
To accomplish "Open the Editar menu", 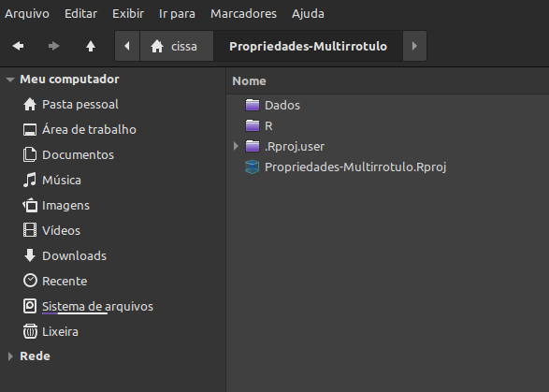I will pos(80,14).
